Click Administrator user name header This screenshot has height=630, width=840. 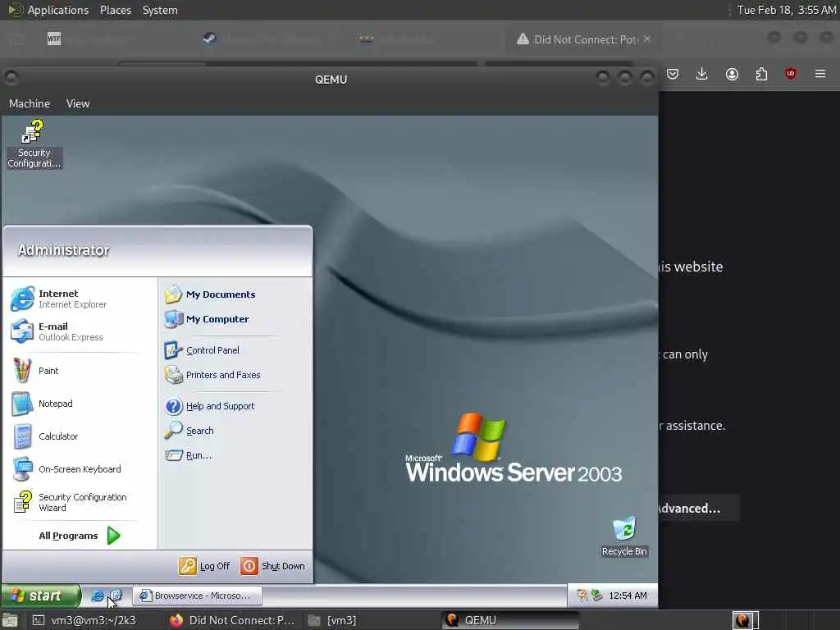tap(64, 250)
